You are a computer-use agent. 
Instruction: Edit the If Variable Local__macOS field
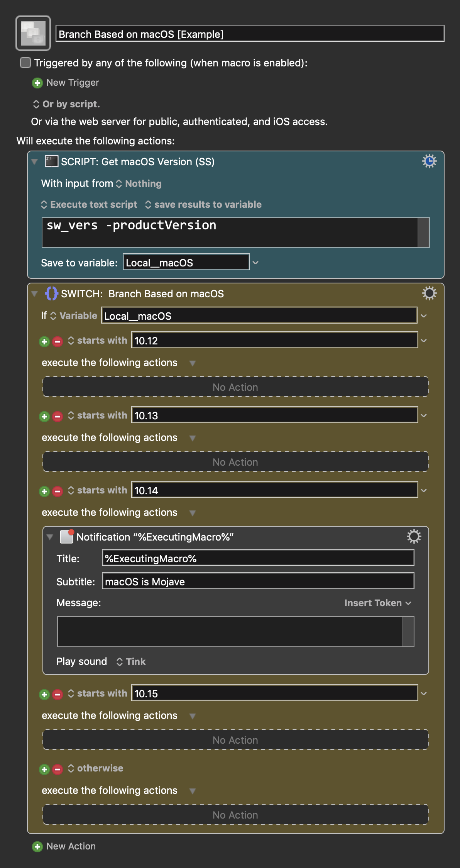pos(259,315)
